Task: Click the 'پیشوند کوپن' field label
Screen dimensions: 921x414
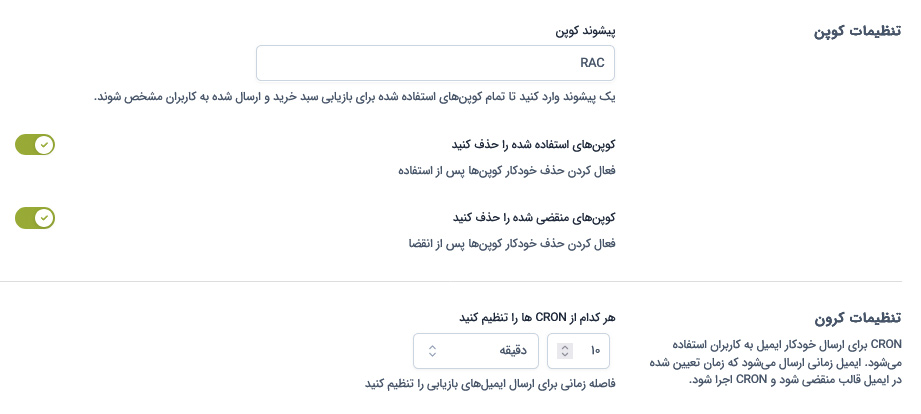Action: tap(586, 31)
